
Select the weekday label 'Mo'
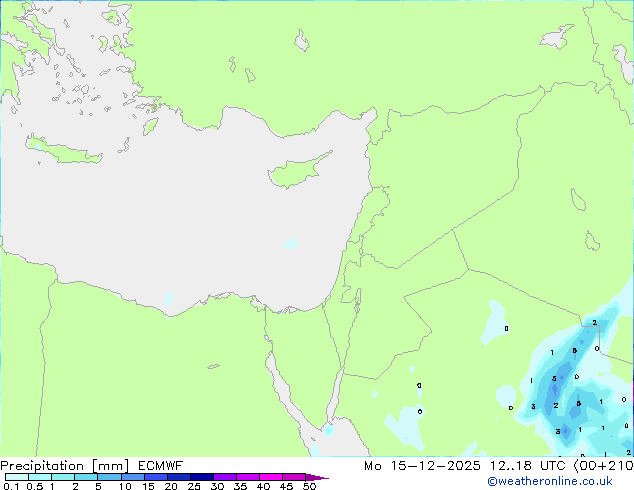(x=372, y=466)
